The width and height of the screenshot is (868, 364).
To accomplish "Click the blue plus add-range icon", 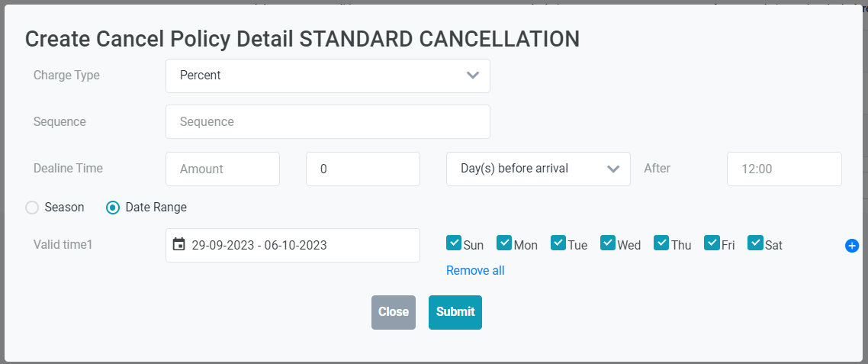I will [852, 246].
